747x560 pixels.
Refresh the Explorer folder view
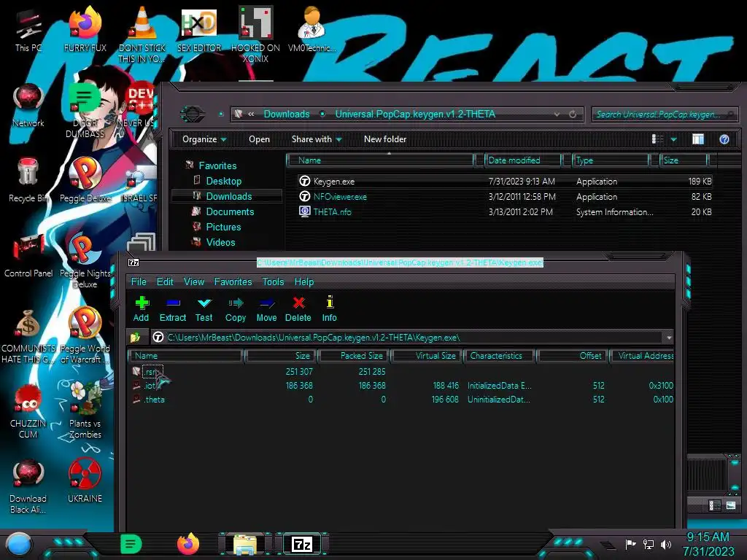573,114
